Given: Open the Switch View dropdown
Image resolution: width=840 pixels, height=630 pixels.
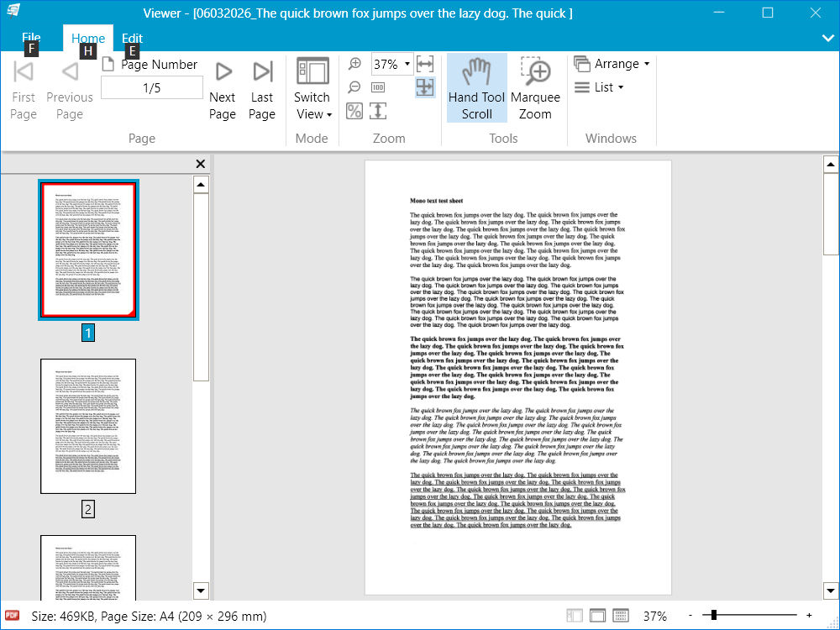Looking at the screenshot, I should pyautogui.click(x=312, y=90).
